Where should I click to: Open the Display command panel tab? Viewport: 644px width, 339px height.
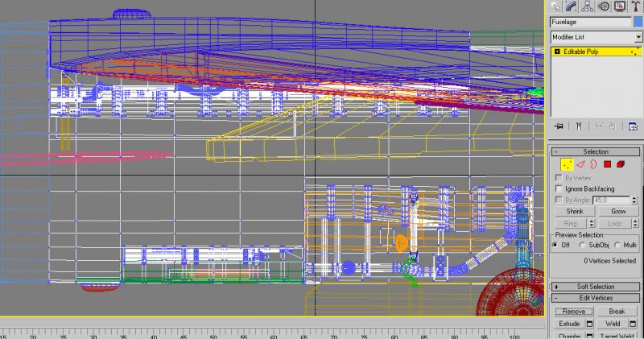(x=620, y=6)
